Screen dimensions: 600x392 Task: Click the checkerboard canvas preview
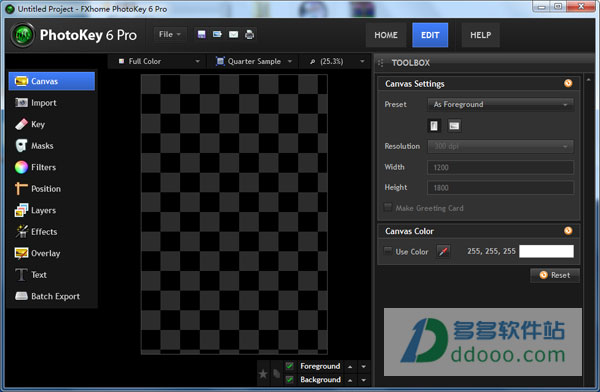point(234,214)
